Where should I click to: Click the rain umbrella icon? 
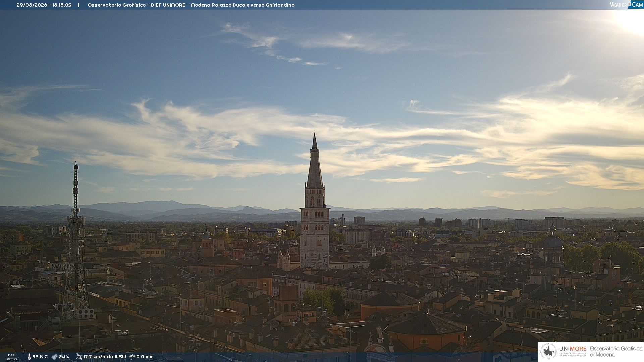point(132,357)
